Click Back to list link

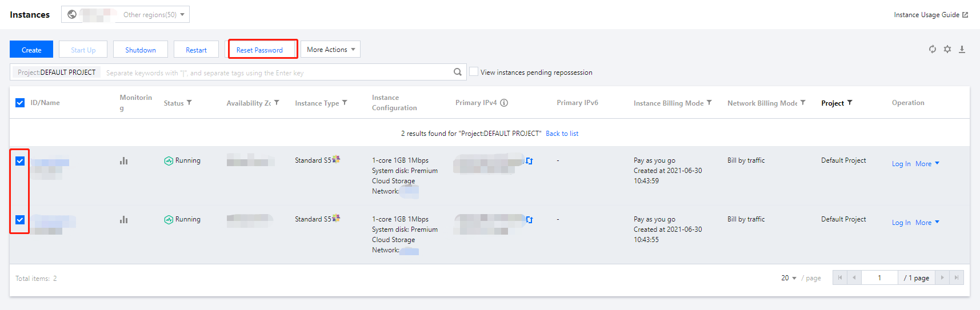pyautogui.click(x=562, y=134)
